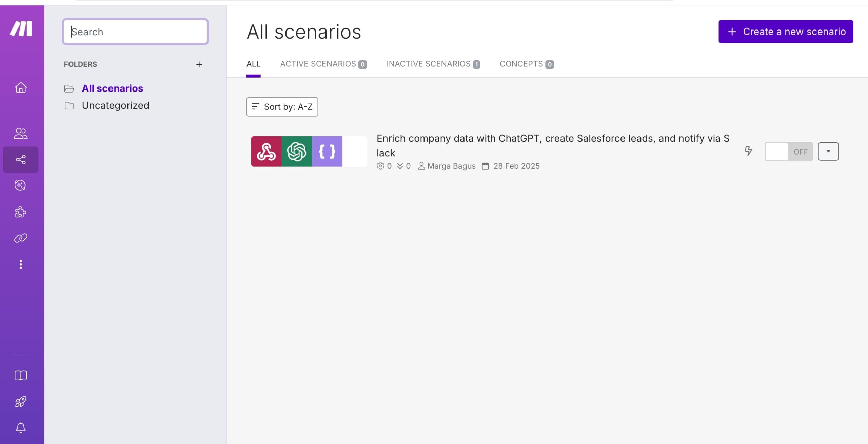Click Create a new scenario
Image resolution: width=868 pixels, height=444 pixels.
786,31
